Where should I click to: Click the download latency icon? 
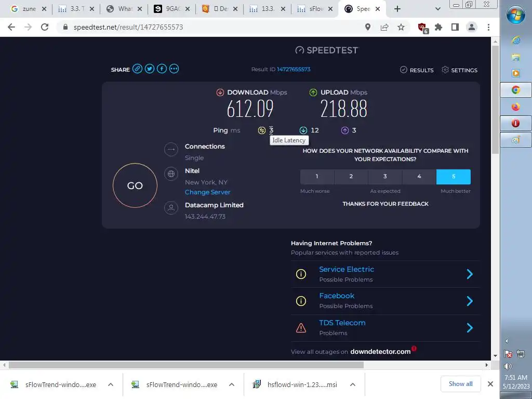click(303, 130)
